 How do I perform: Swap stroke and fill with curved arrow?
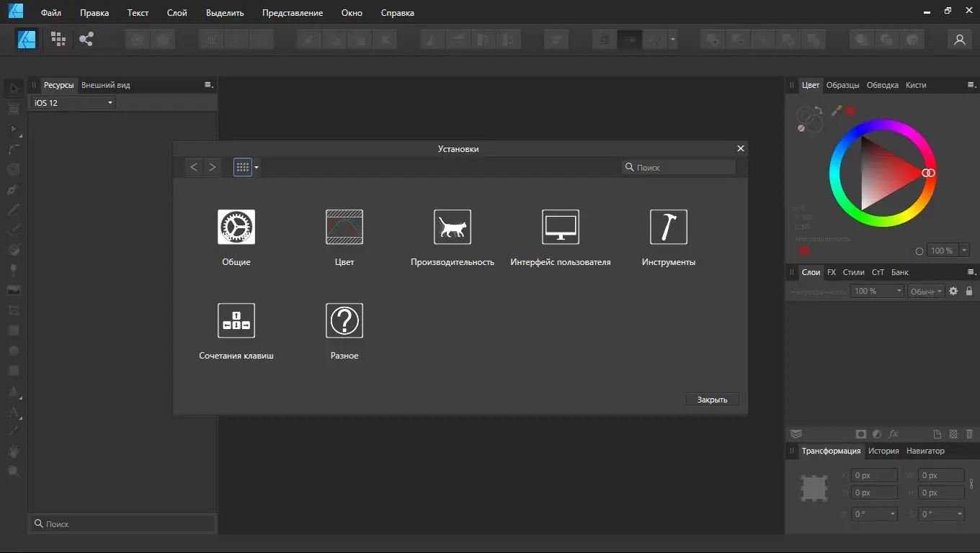click(x=819, y=110)
